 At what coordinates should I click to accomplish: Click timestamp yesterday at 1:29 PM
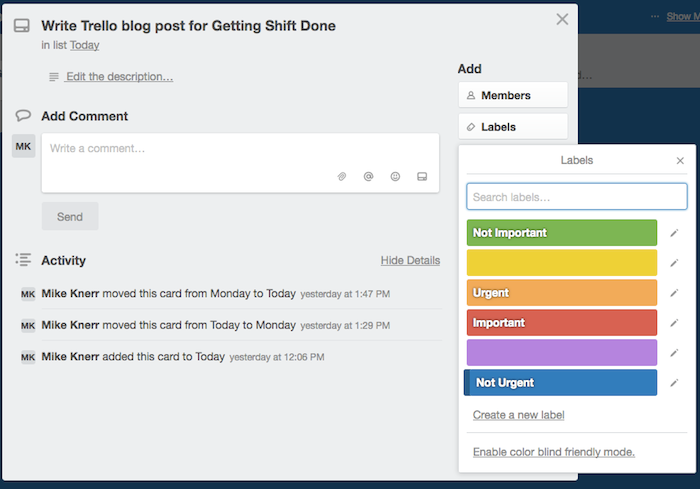345,326
